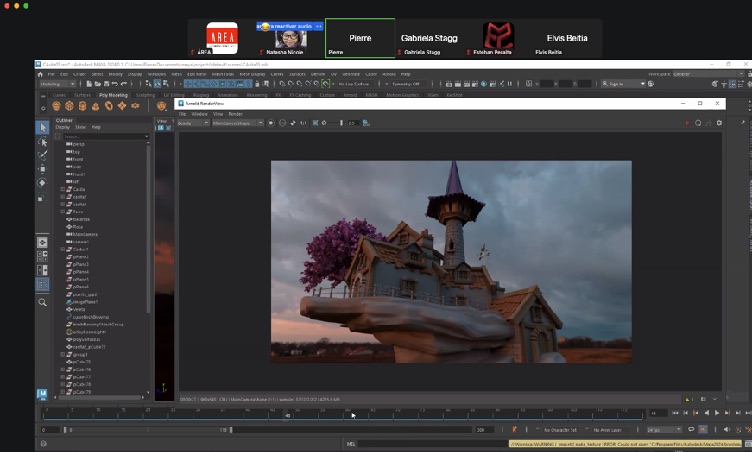752x452 pixels.
Task: Toggle playback loop mode
Action: point(691,429)
